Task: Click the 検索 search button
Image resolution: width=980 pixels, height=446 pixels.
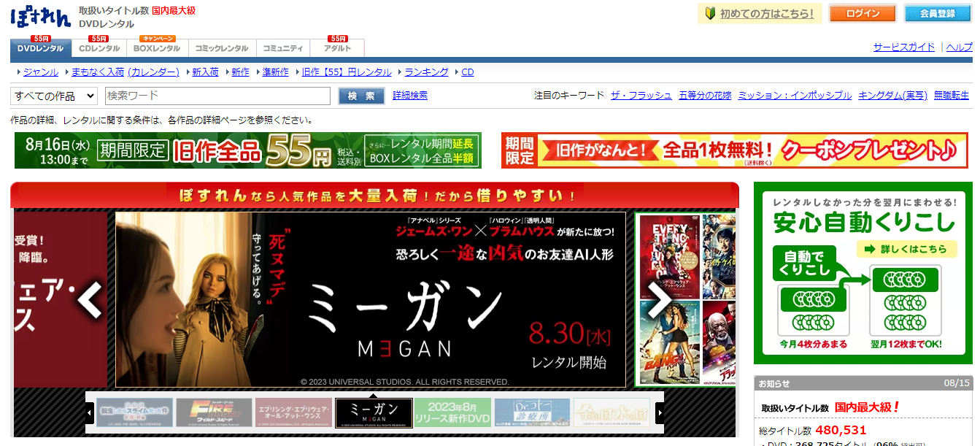Action: 361,96
